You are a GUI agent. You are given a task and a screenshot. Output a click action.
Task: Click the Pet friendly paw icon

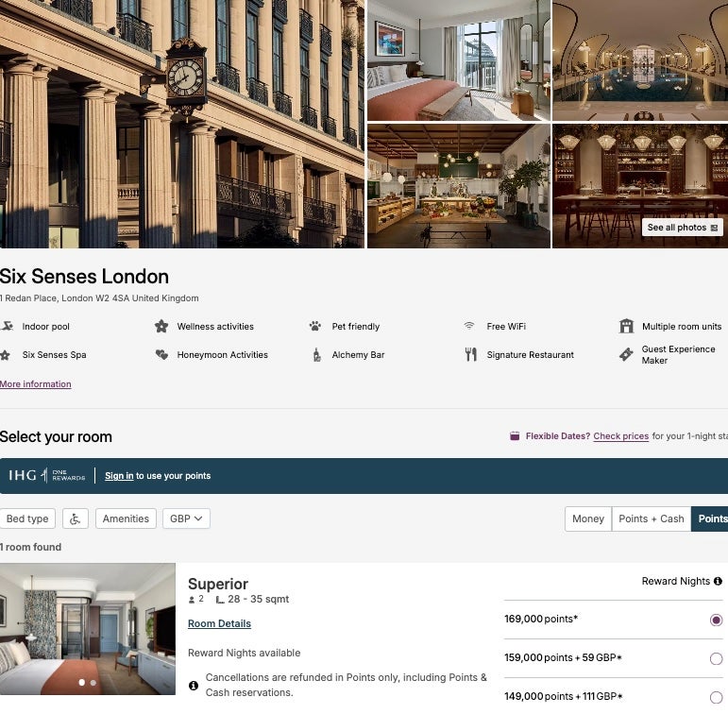coord(315,327)
